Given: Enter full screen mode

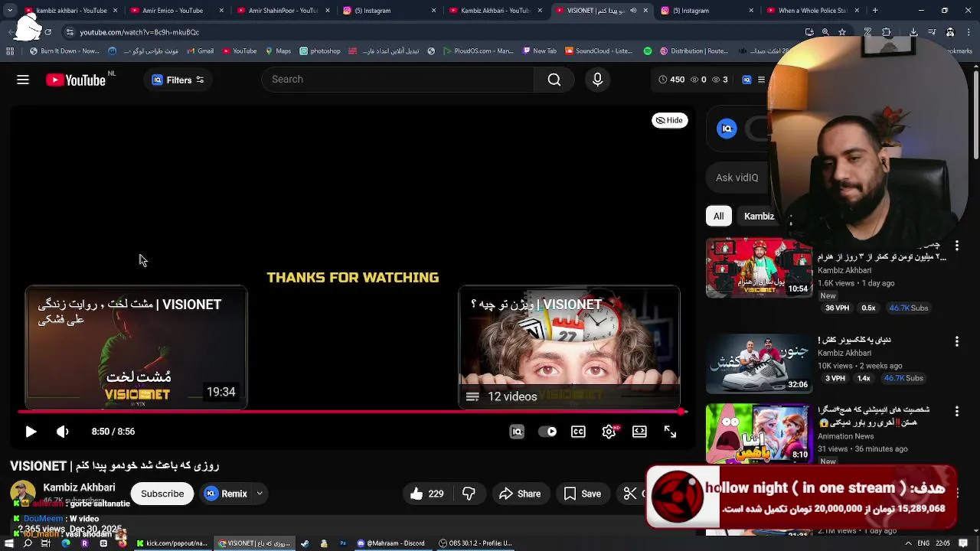Looking at the screenshot, I should click(x=670, y=432).
